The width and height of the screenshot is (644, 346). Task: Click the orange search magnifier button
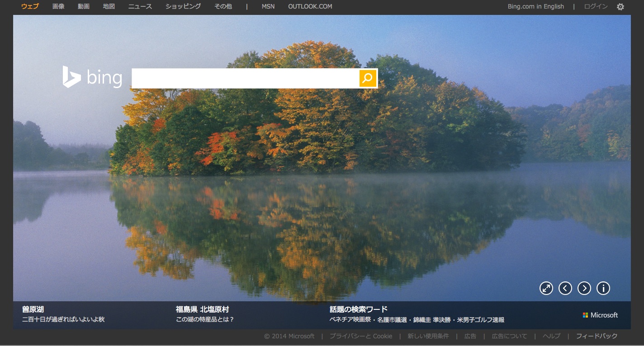(368, 78)
